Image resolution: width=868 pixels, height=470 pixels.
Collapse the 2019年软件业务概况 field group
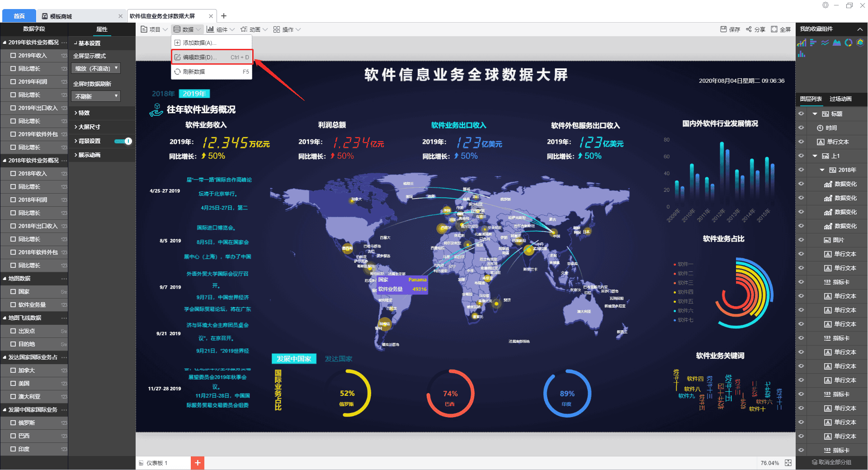pos(5,43)
